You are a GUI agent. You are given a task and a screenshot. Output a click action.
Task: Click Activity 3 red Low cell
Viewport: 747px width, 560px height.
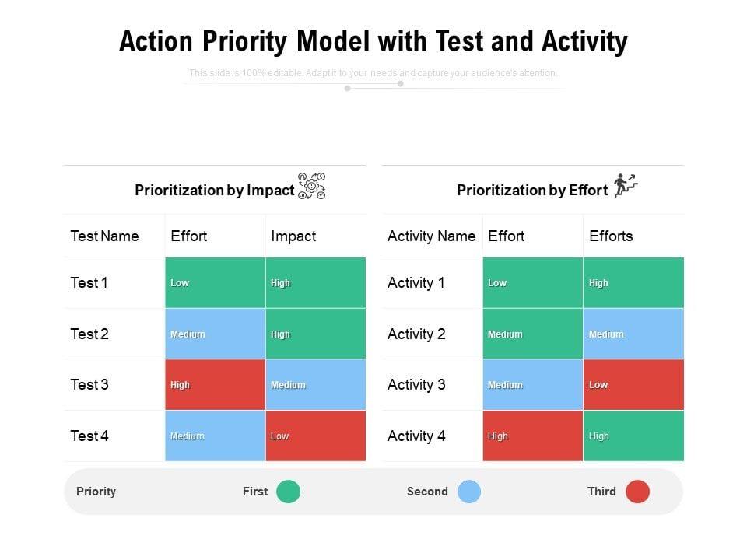coord(633,384)
